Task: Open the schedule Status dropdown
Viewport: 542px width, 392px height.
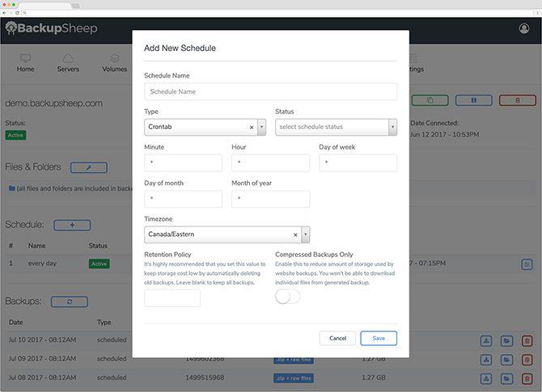Action: point(336,128)
